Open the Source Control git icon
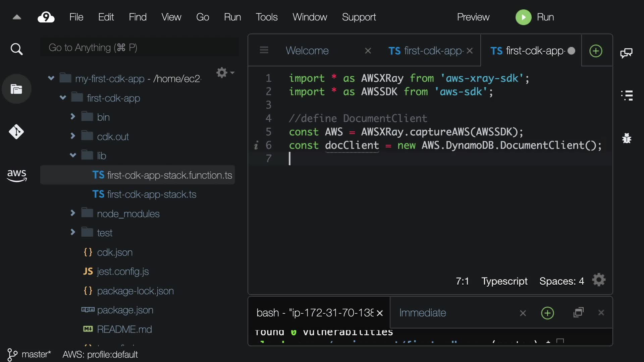The height and width of the screenshot is (362, 644). (16, 132)
